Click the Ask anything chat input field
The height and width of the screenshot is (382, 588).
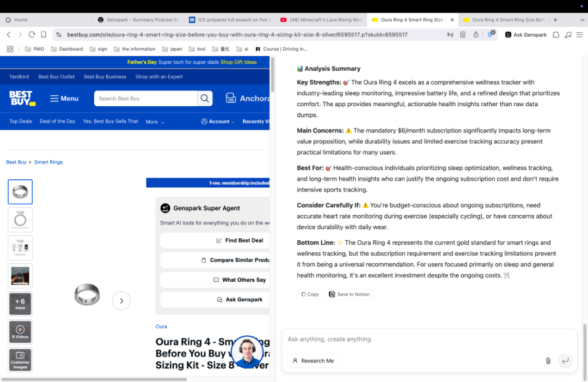[414, 339]
